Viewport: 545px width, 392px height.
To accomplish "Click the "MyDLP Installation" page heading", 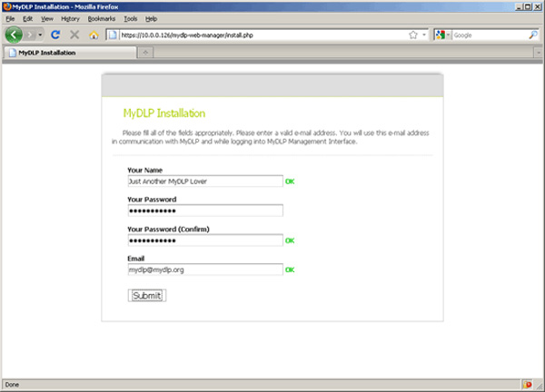I will 164,113.
